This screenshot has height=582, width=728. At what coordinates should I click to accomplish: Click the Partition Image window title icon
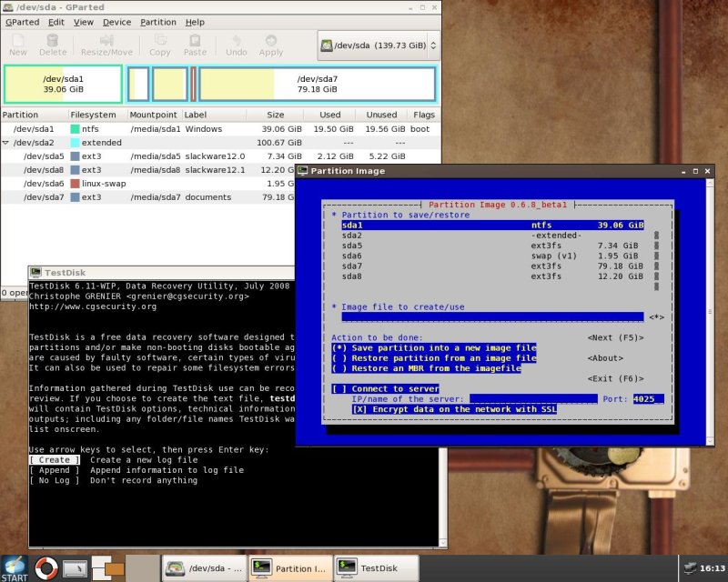pyautogui.click(x=303, y=170)
